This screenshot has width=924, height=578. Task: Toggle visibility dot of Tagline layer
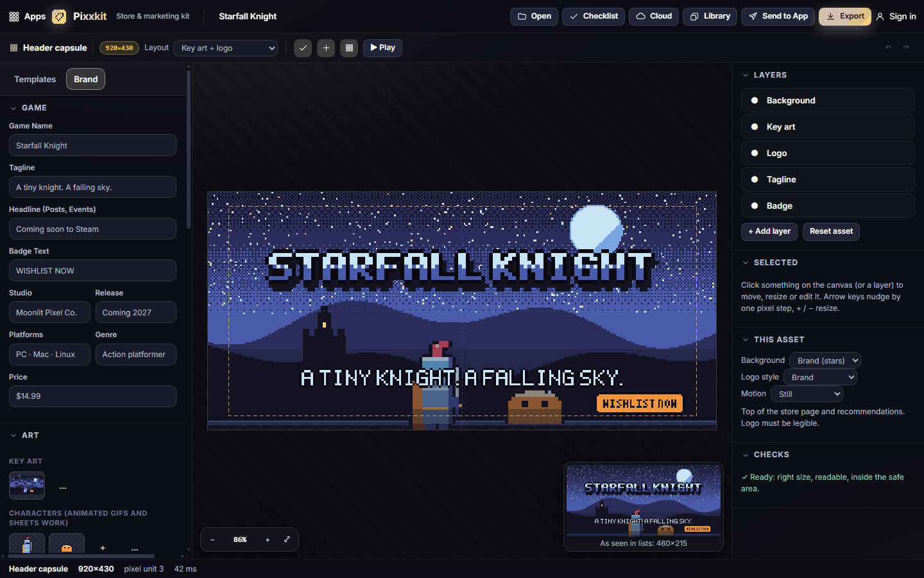[755, 179]
